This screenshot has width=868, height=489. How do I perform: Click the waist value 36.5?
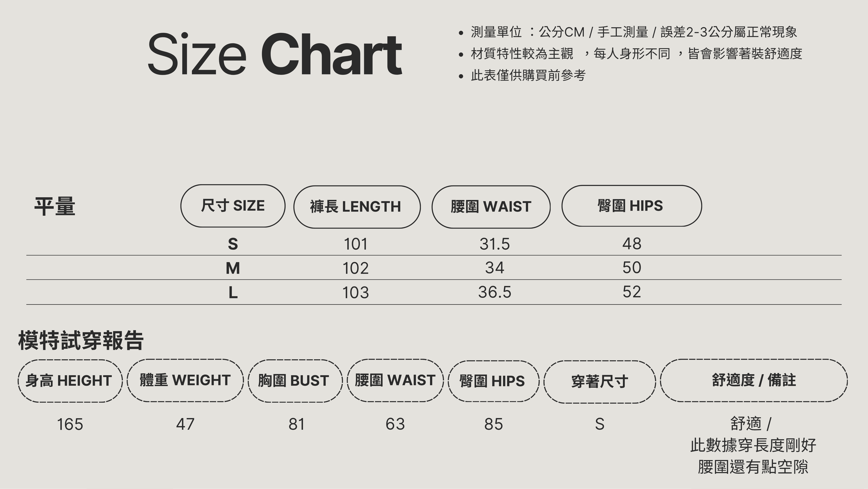494,292
